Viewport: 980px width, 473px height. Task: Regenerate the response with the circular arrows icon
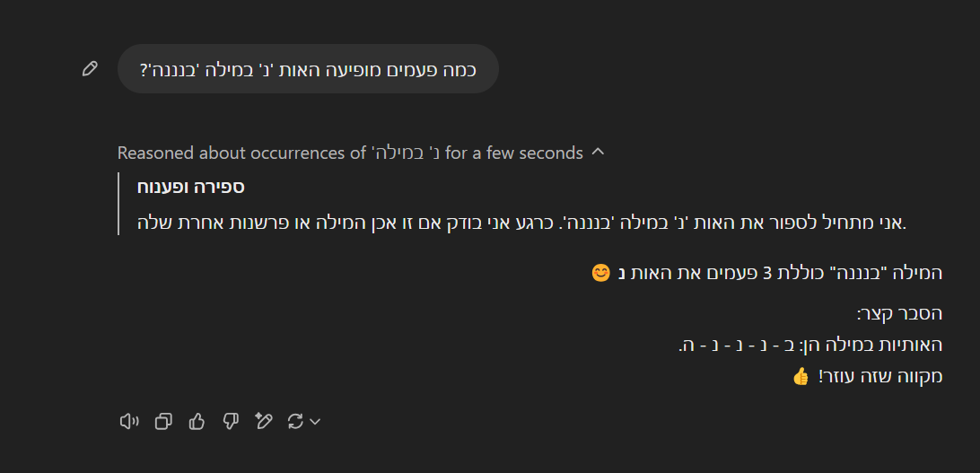[295, 421]
